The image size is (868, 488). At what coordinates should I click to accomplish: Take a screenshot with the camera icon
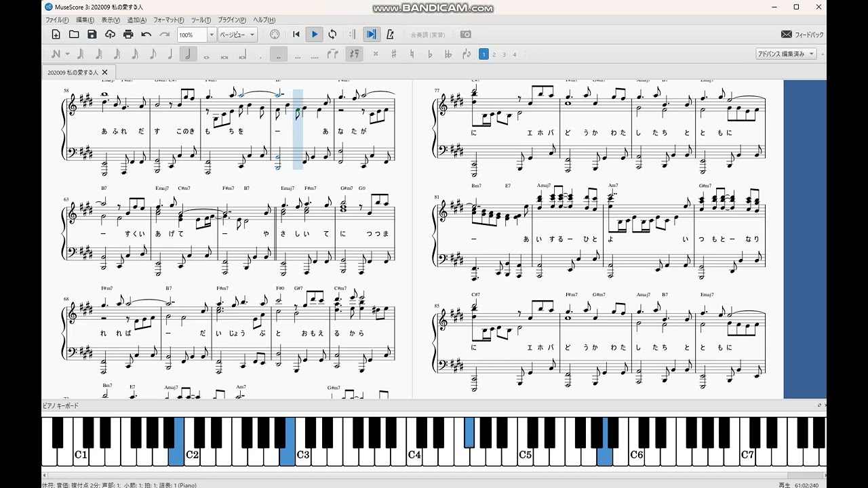coord(465,35)
